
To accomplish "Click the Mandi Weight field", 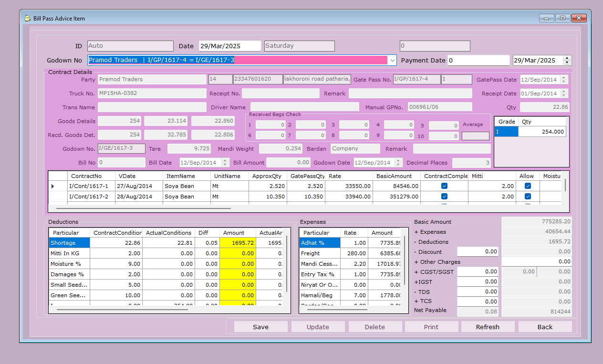I will [x=281, y=149].
